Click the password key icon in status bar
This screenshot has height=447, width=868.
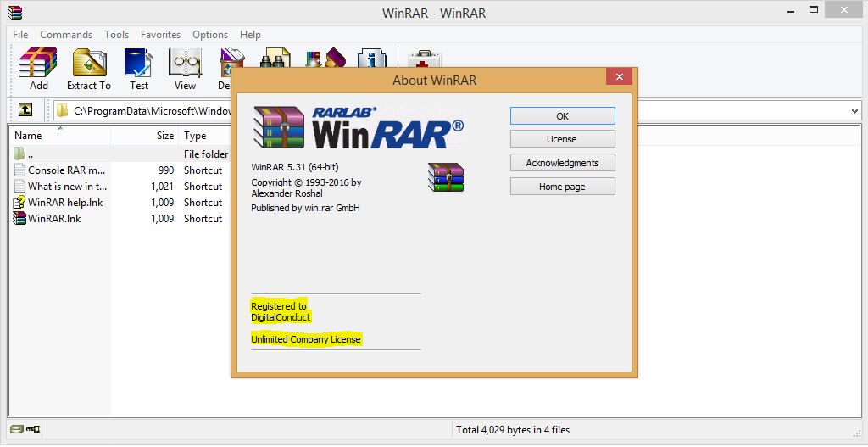pos(33,429)
